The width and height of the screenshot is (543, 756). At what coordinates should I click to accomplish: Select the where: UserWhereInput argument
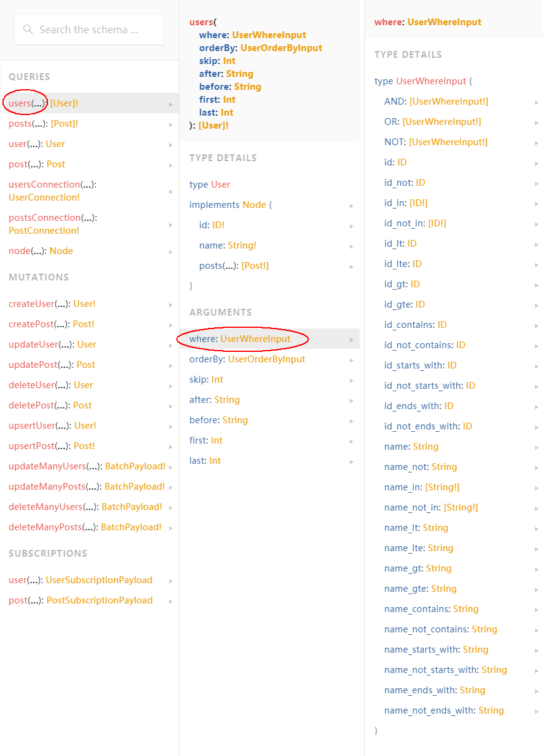click(243, 339)
